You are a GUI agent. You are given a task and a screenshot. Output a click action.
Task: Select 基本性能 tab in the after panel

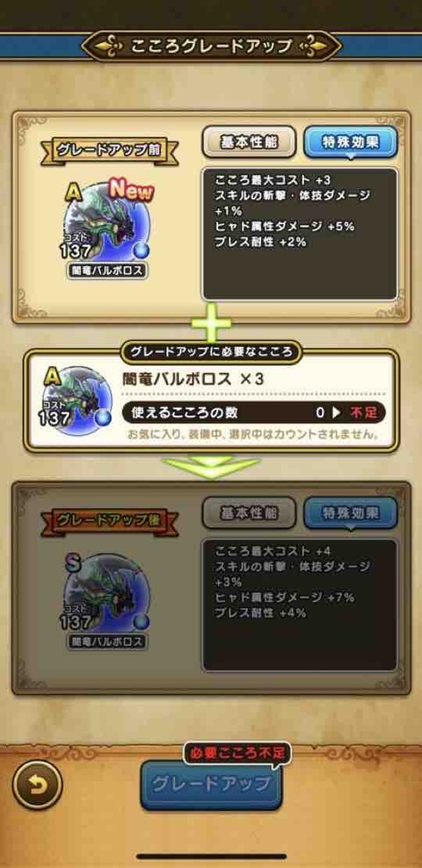pos(249,513)
